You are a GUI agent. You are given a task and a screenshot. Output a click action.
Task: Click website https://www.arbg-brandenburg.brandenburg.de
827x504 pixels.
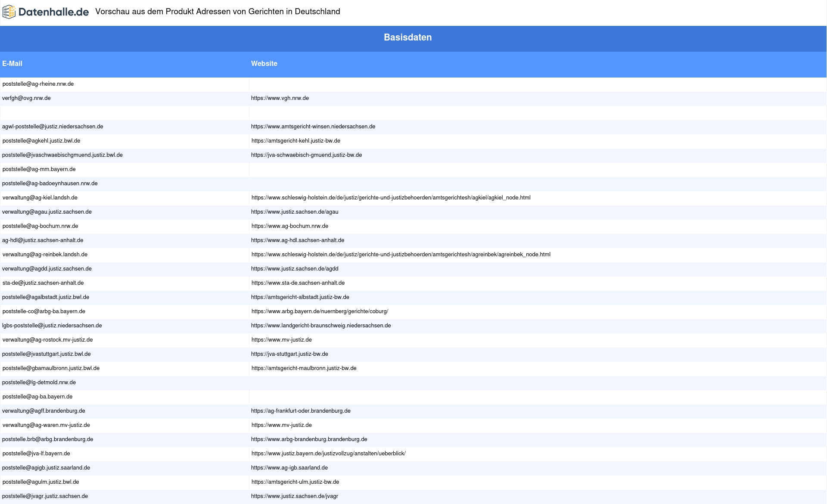(x=309, y=439)
